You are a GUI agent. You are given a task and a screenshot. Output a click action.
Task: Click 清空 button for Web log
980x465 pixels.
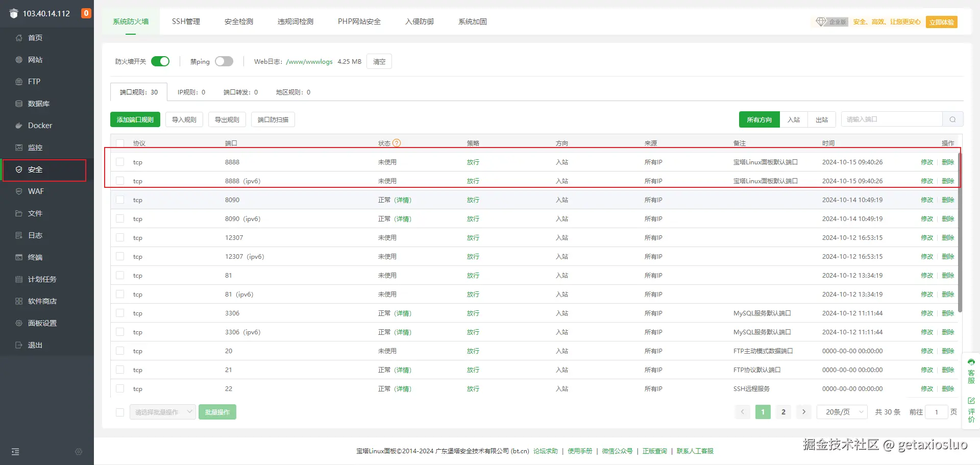(379, 61)
